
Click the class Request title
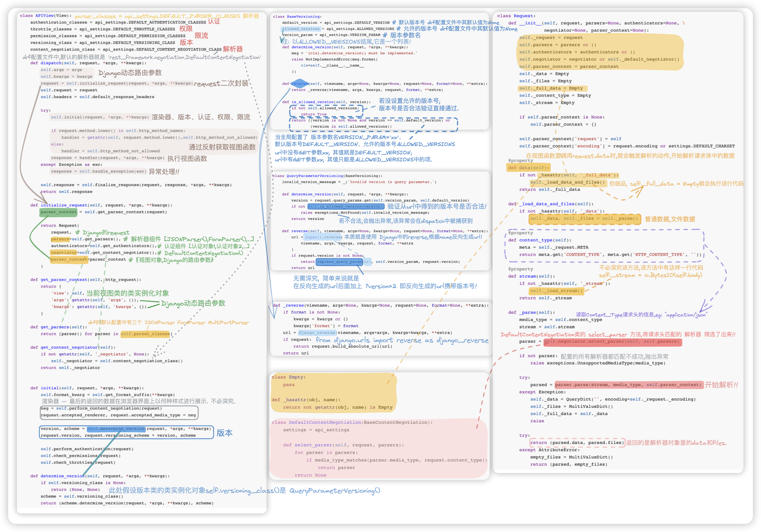[x=516, y=16]
